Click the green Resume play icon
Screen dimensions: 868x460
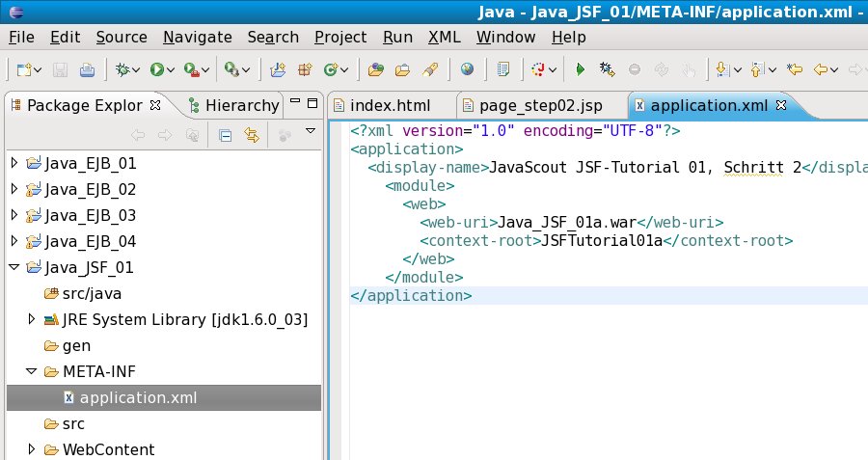pos(581,69)
